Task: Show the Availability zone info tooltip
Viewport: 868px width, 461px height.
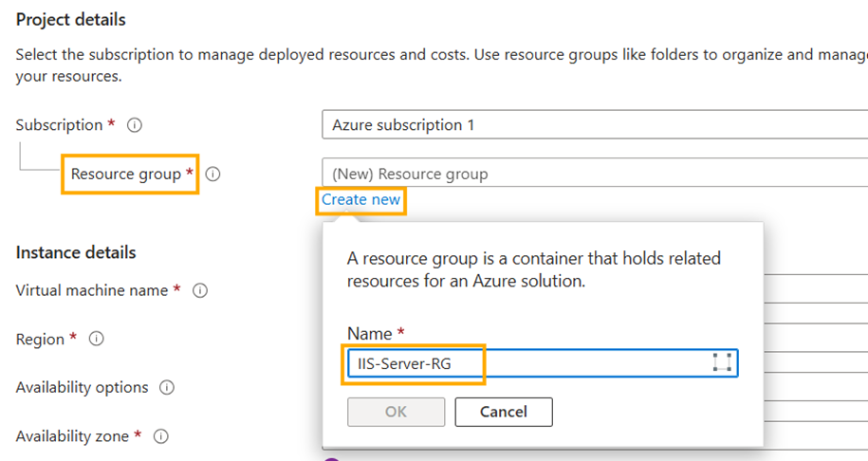Action: [x=161, y=436]
